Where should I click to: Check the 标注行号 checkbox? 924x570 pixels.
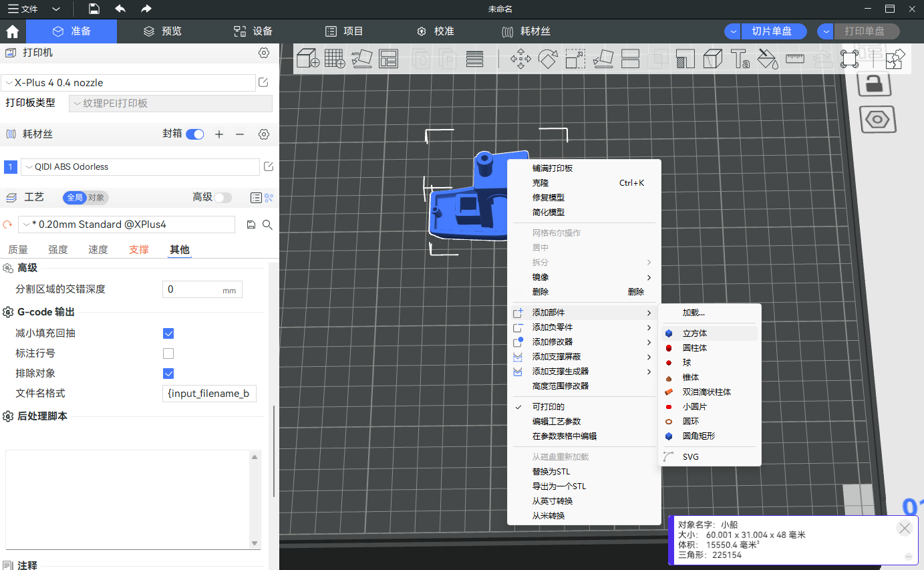point(168,353)
